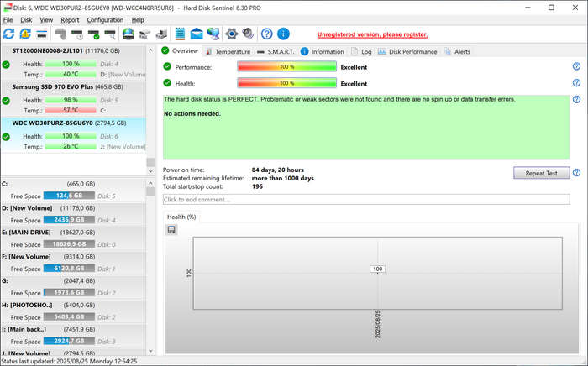Click the blue info circle toolbar icon
The height and width of the screenshot is (366, 588).
point(283,34)
